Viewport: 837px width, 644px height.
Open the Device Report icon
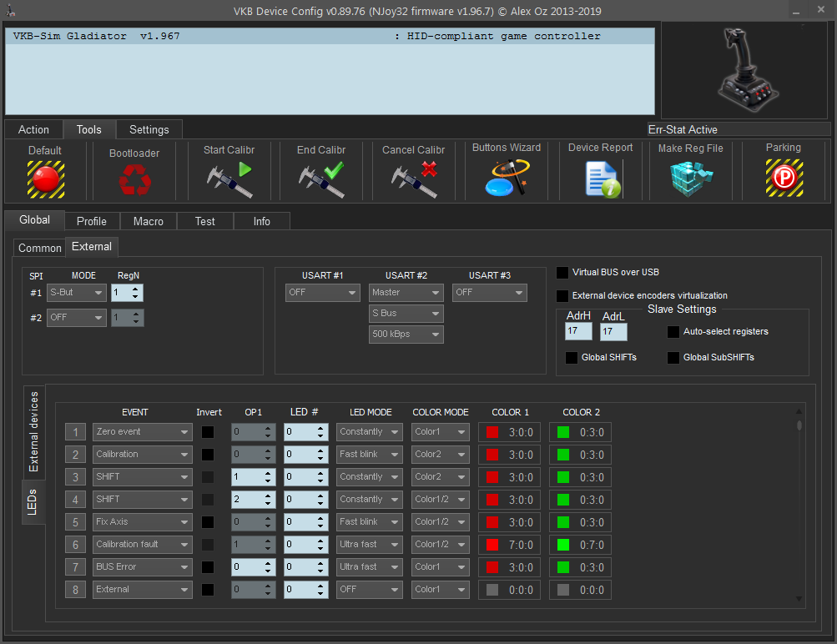pyautogui.click(x=601, y=179)
